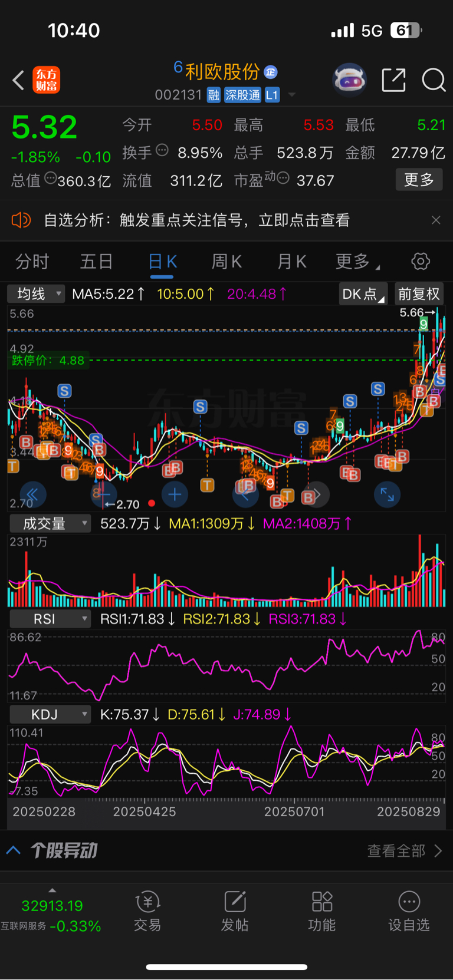Image resolution: width=453 pixels, height=980 pixels.
Task: Open 交易 trading button
Action: pyautogui.click(x=147, y=911)
